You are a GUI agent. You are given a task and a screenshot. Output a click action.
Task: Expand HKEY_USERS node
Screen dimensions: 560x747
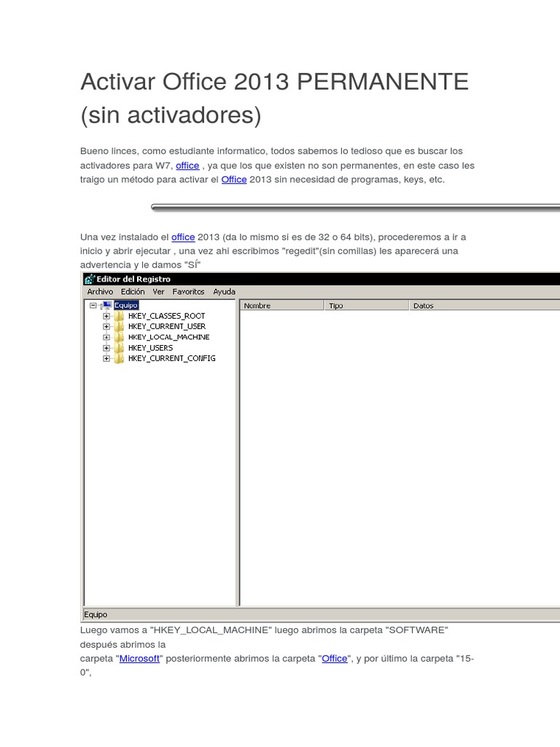coord(106,348)
